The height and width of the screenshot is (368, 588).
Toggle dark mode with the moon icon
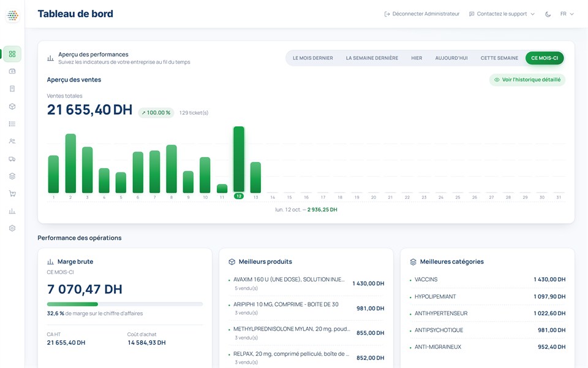pos(548,14)
